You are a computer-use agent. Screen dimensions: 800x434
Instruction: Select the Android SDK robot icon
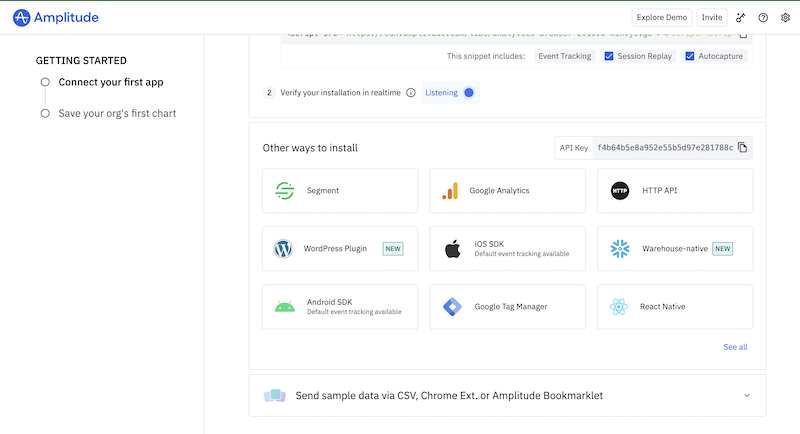click(284, 307)
